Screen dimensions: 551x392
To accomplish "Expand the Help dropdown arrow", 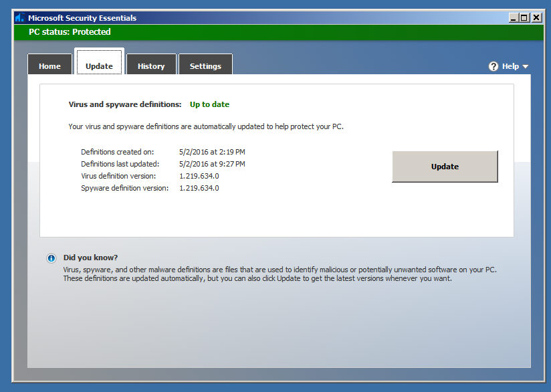I will 526,66.
